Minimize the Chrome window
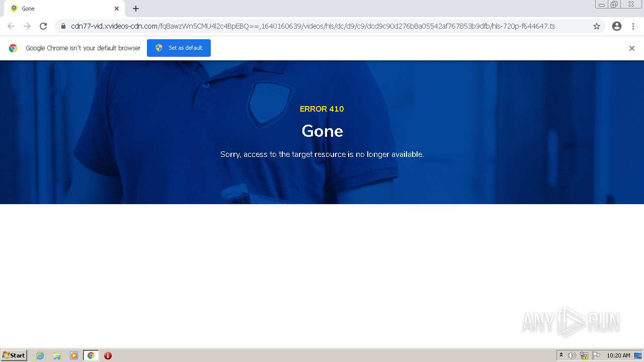644x362 pixels. 601,5
